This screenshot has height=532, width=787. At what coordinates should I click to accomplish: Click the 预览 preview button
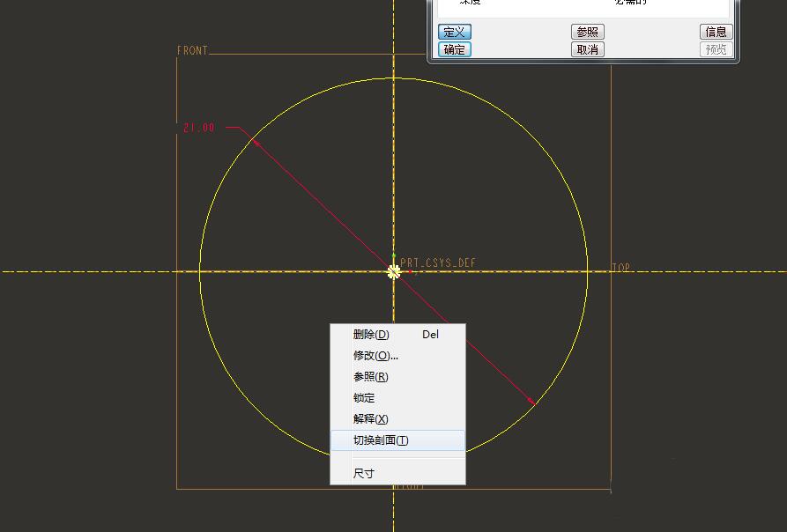coord(715,49)
